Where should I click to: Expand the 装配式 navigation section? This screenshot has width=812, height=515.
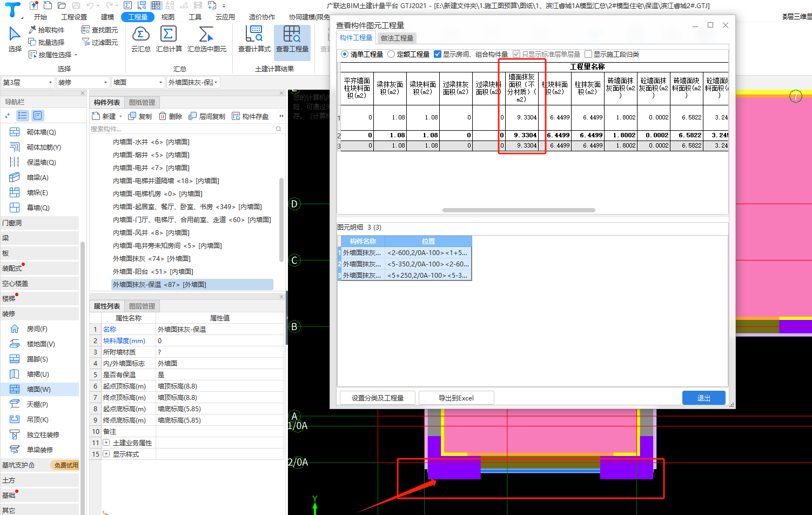(40, 268)
